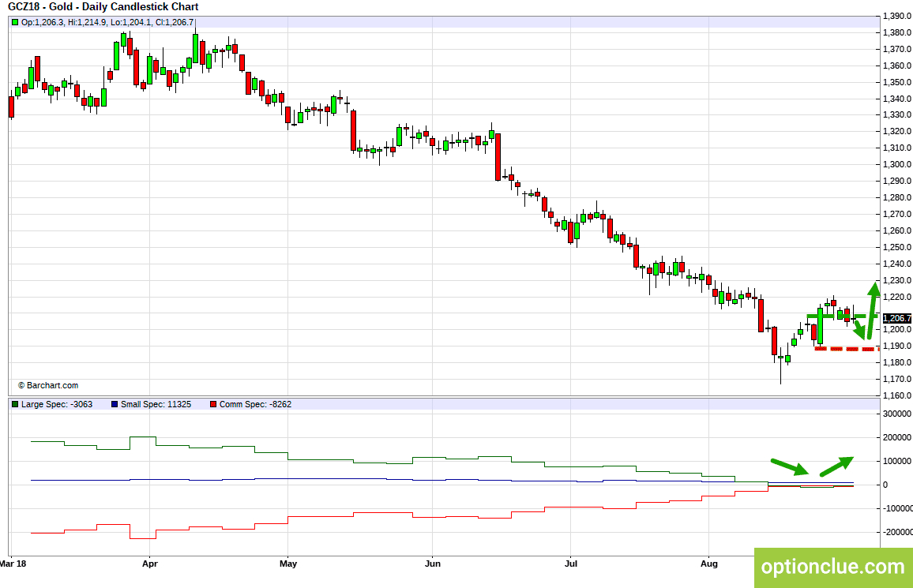Click the 'Aug' date axis label

[708, 564]
